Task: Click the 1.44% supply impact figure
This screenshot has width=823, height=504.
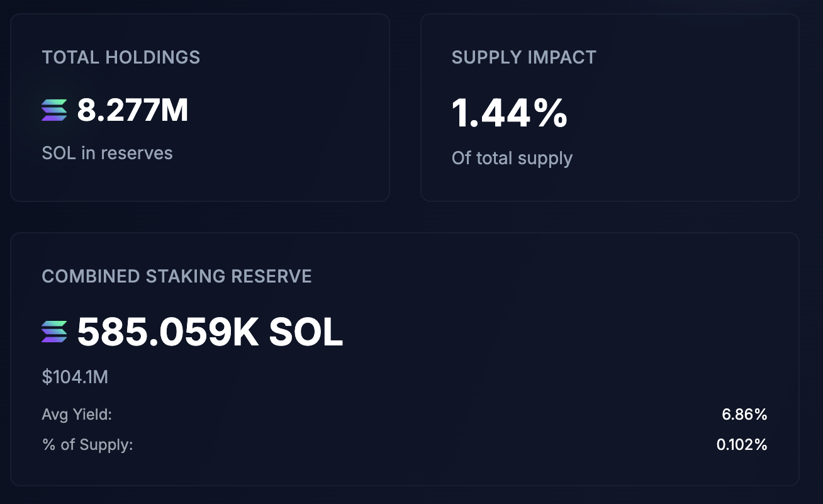Action: 509,113
